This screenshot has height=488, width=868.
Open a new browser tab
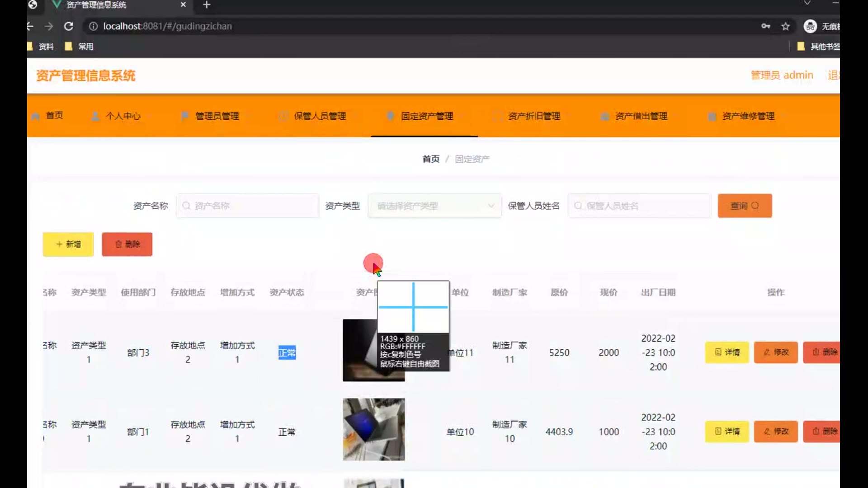(x=207, y=5)
